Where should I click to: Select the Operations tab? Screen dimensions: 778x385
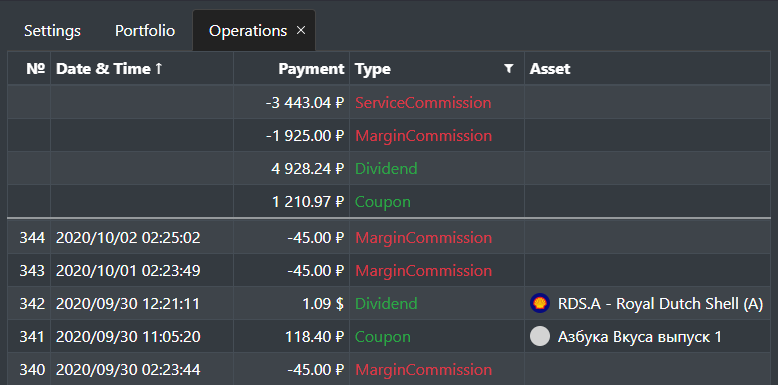point(248,31)
